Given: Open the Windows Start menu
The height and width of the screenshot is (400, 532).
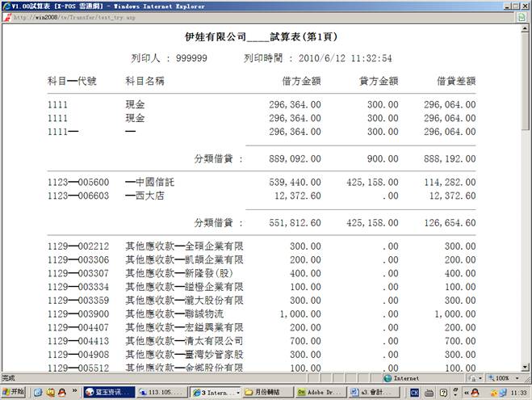Looking at the screenshot, I should point(14,392).
